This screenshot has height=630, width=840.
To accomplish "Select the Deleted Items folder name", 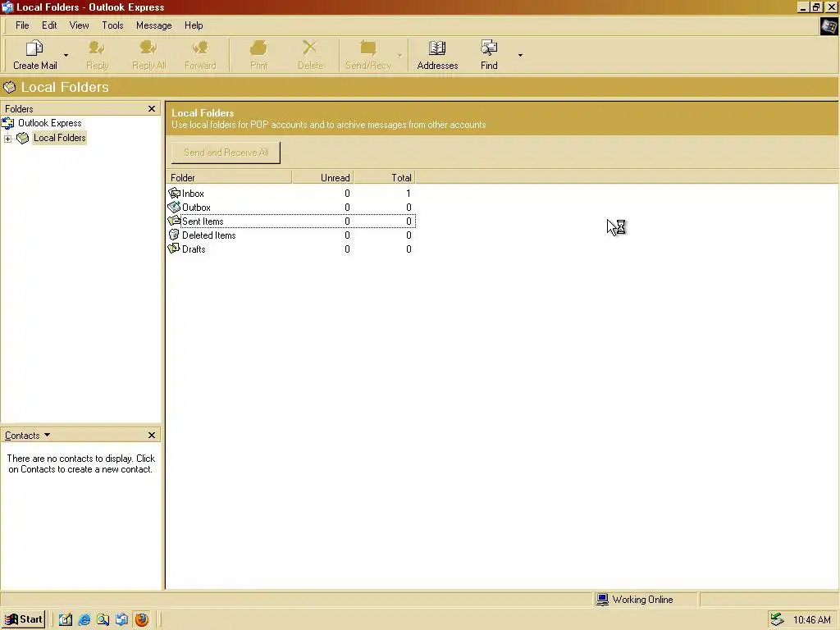I will (x=209, y=235).
